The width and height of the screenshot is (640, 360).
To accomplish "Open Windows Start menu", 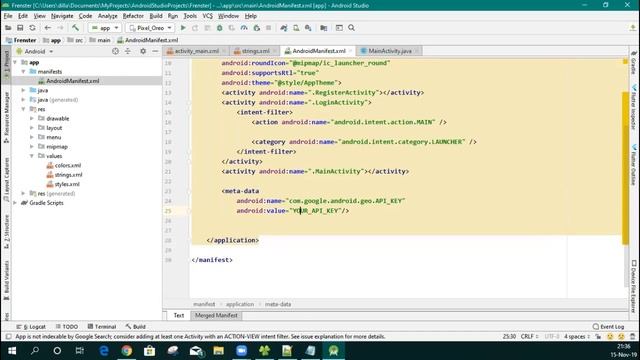I will point(12,351).
